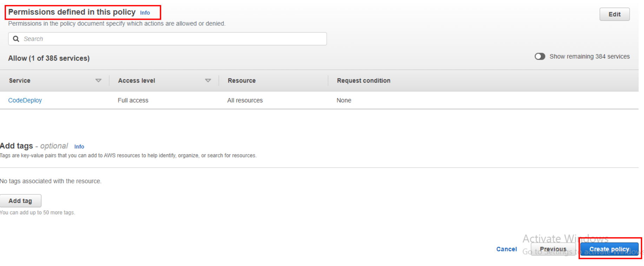Click the Edit button
The image size is (644, 266).
pyautogui.click(x=614, y=14)
